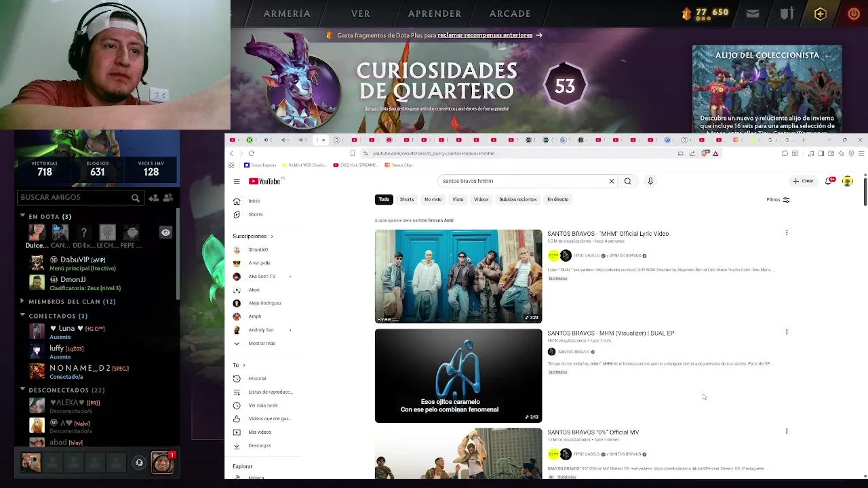Click reclamar recompensas anteriores link

485,35
